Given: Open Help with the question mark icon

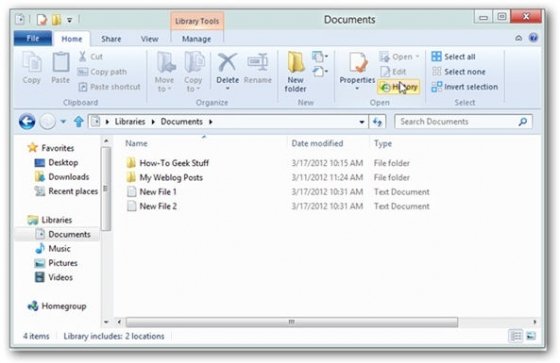Looking at the screenshot, I should tap(533, 38).
